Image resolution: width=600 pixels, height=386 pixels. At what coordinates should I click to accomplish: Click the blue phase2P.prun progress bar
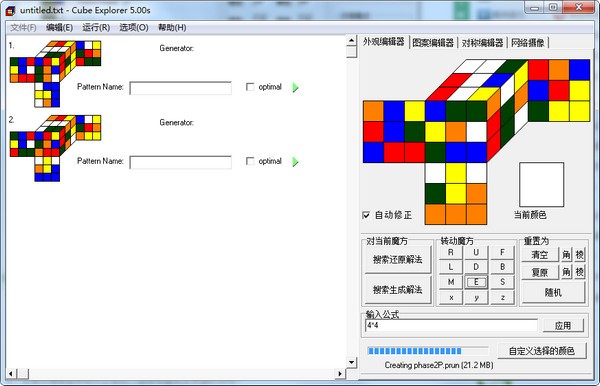[428, 351]
